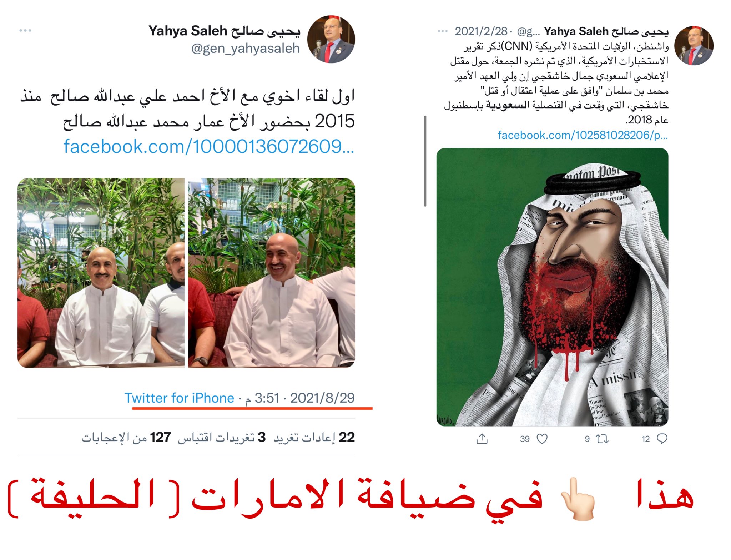Open the left photo of man in white
The image size is (731, 560).
click(x=101, y=273)
